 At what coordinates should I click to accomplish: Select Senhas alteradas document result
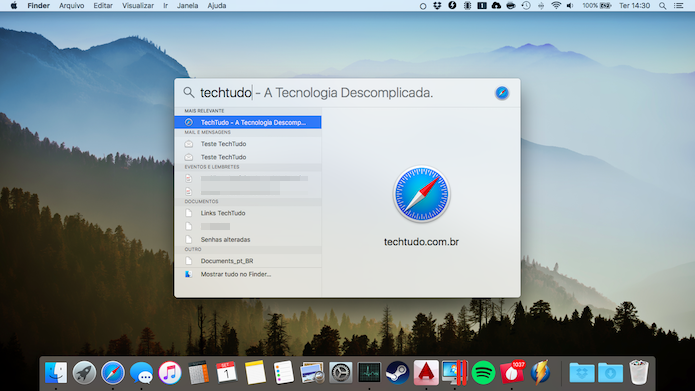click(x=248, y=239)
